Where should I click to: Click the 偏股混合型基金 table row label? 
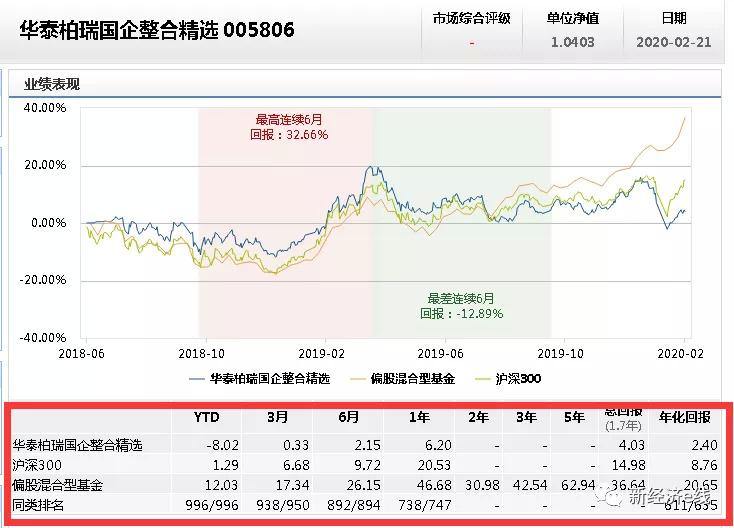click(x=58, y=485)
